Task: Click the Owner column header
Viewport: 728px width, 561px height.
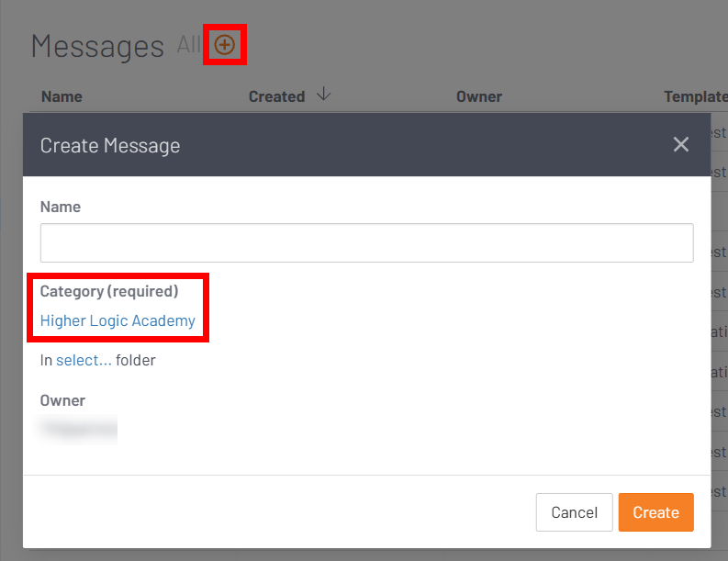Action: pyautogui.click(x=479, y=96)
